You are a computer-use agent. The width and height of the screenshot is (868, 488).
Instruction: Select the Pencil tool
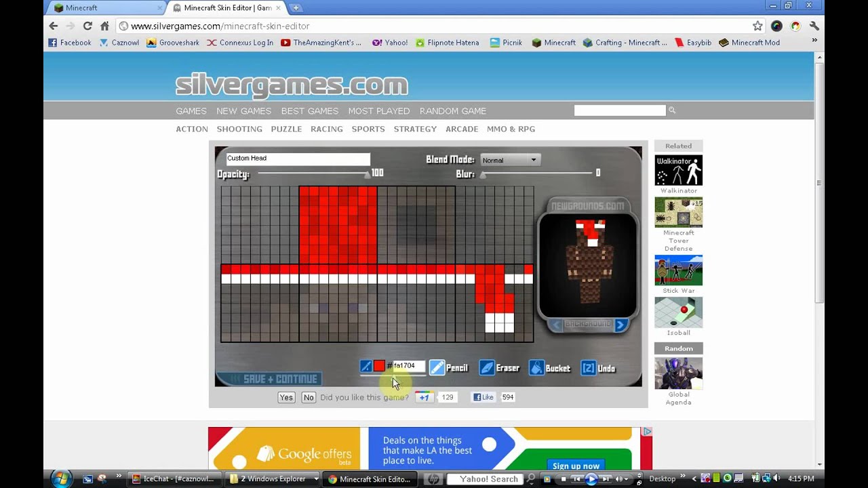[x=449, y=368]
